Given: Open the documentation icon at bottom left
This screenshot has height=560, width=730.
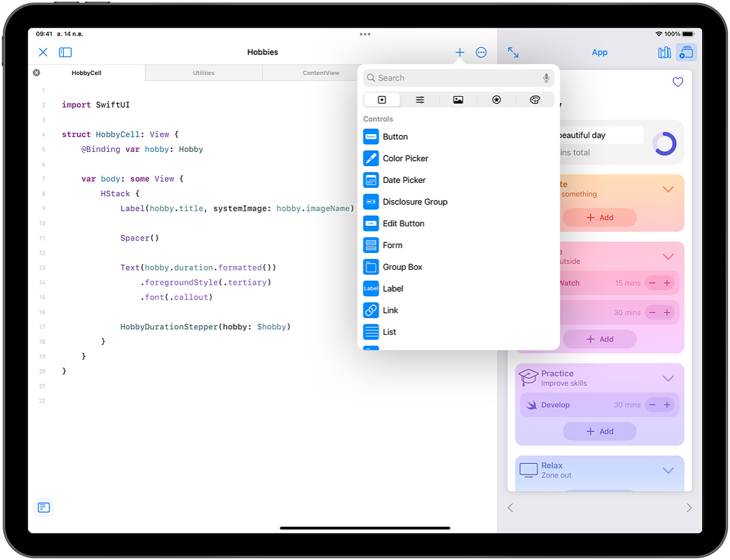Looking at the screenshot, I should click(43, 508).
